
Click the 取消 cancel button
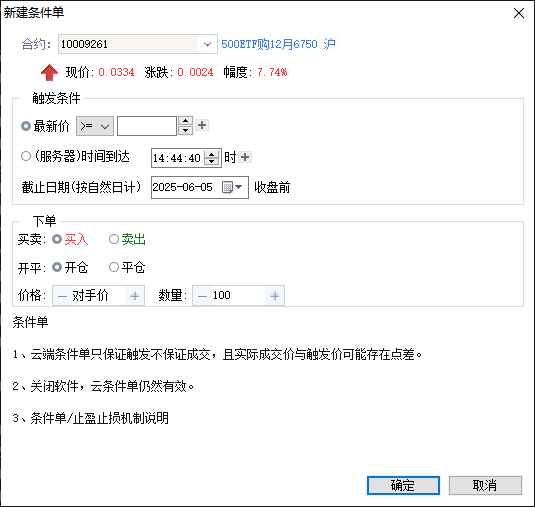tap(485, 485)
